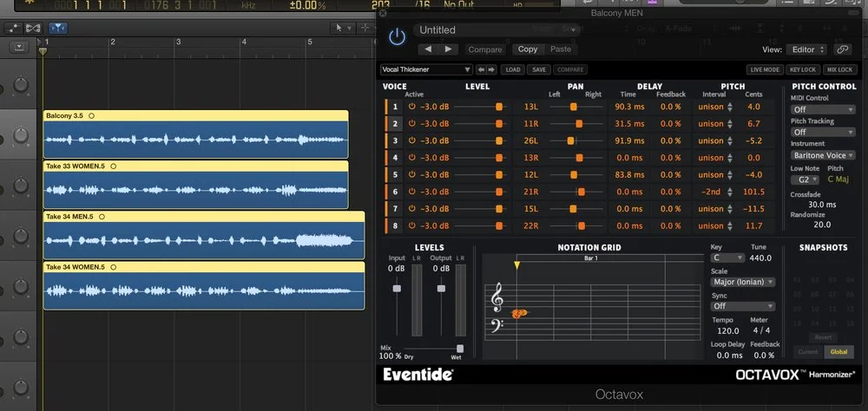Click the Copy button in plugin header
This screenshot has height=411, width=868.
click(528, 49)
